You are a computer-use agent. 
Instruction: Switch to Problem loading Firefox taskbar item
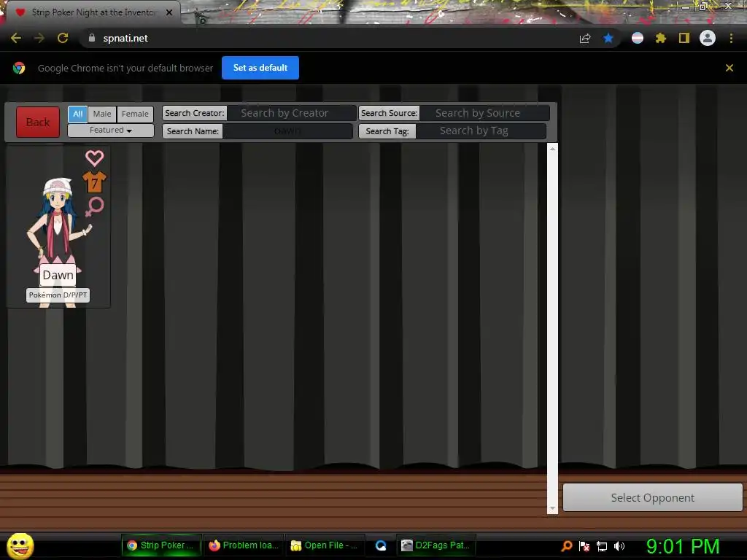244,545
